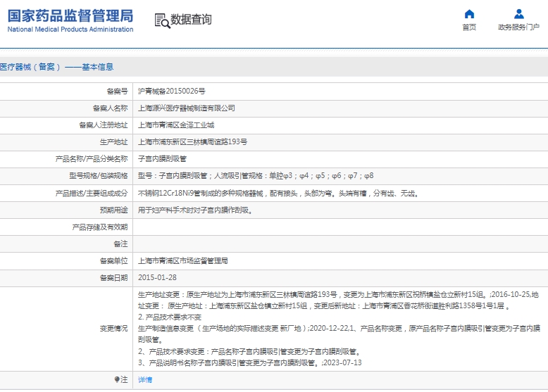Open the 详情 details link
The image size is (548, 392).
coord(145,379)
